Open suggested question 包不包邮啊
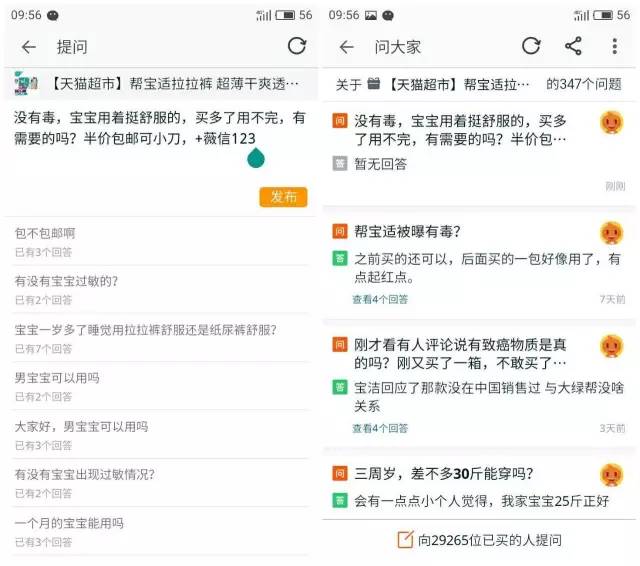The width and height of the screenshot is (640, 566). tap(160, 241)
